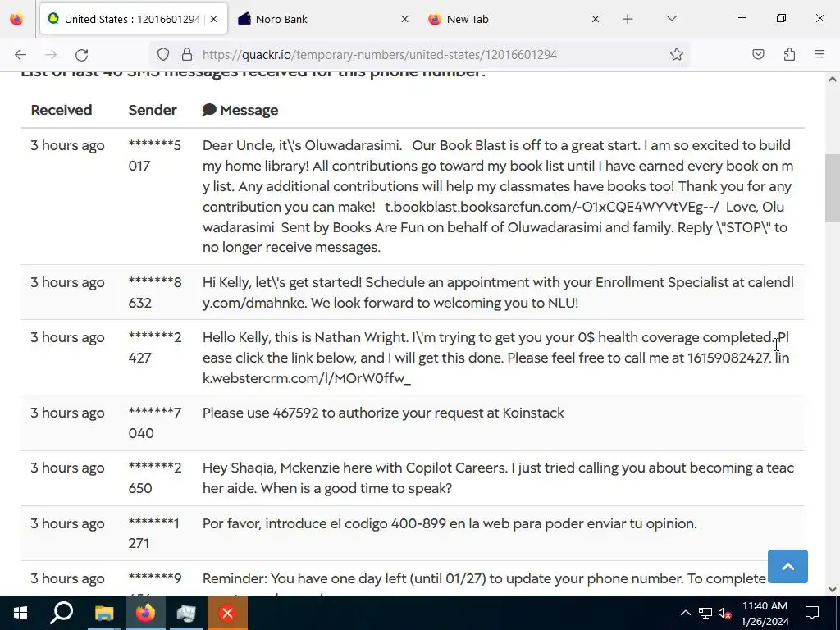
Task: Click the Copilot Careers message
Action: 498,478
